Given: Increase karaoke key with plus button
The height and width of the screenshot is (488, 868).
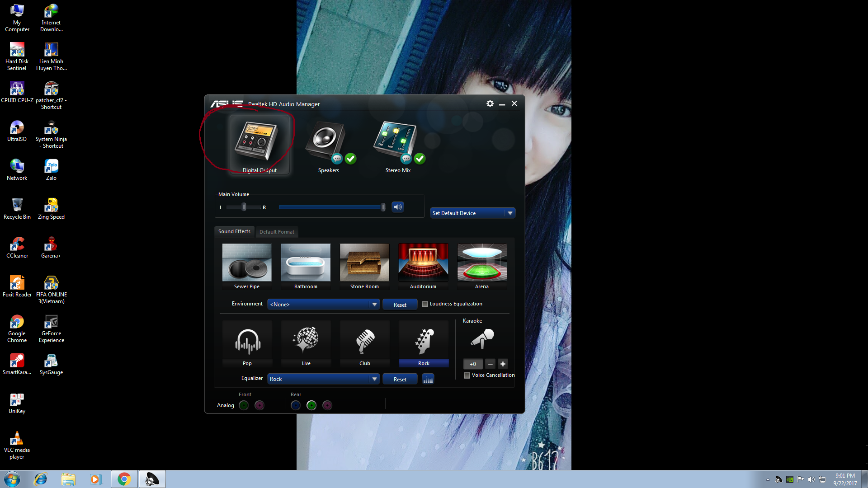Looking at the screenshot, I should point(503,364).
